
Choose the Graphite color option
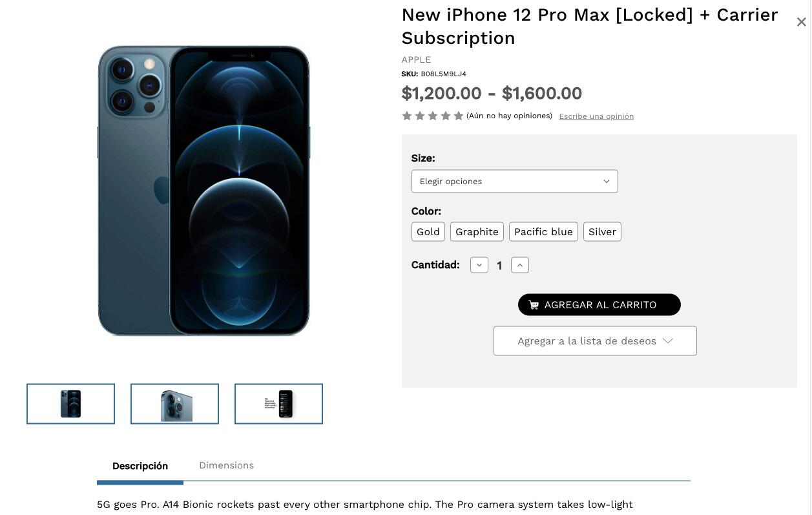pyautogui.click(x=477, y=232)
